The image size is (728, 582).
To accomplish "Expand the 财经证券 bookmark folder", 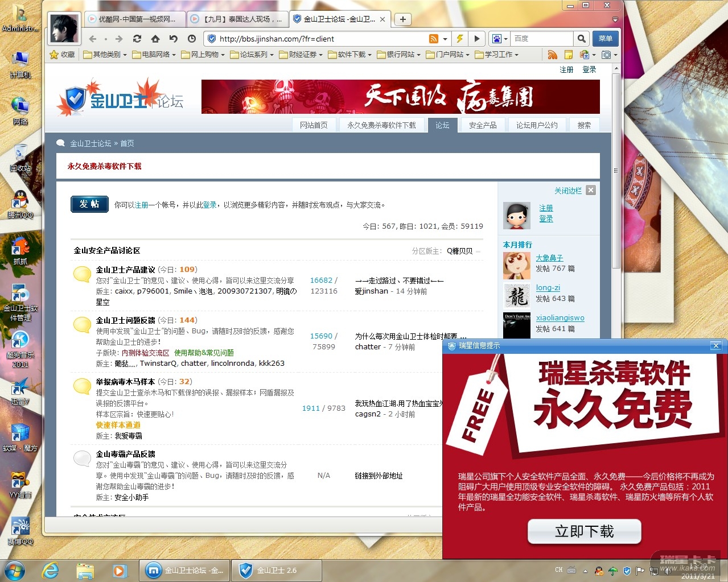I will pyautogui.click(x=301, y=55).
